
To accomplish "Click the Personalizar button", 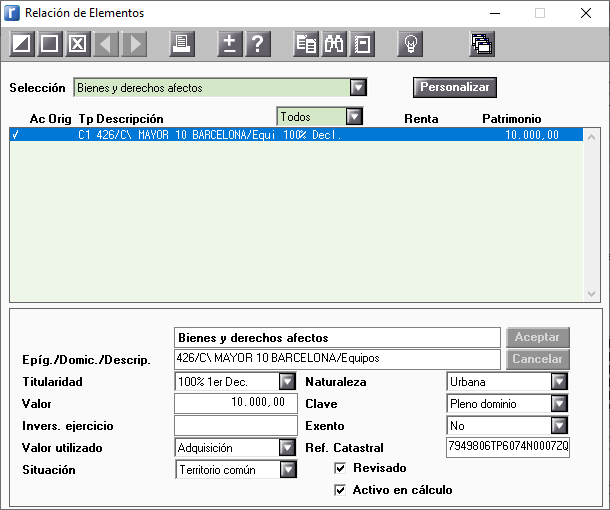I will pyautogui.click(x=455, y=87).
